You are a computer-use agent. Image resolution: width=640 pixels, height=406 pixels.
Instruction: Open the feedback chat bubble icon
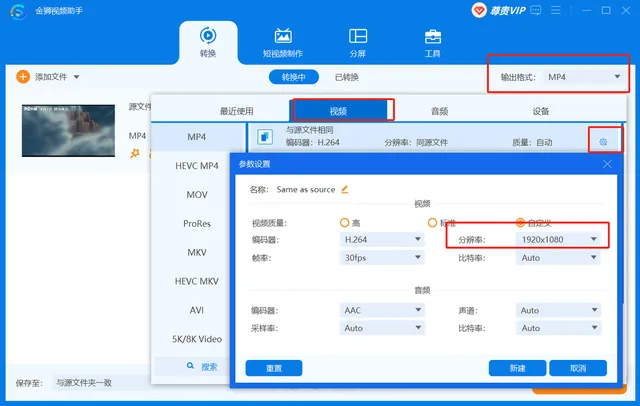click(536, 10)
